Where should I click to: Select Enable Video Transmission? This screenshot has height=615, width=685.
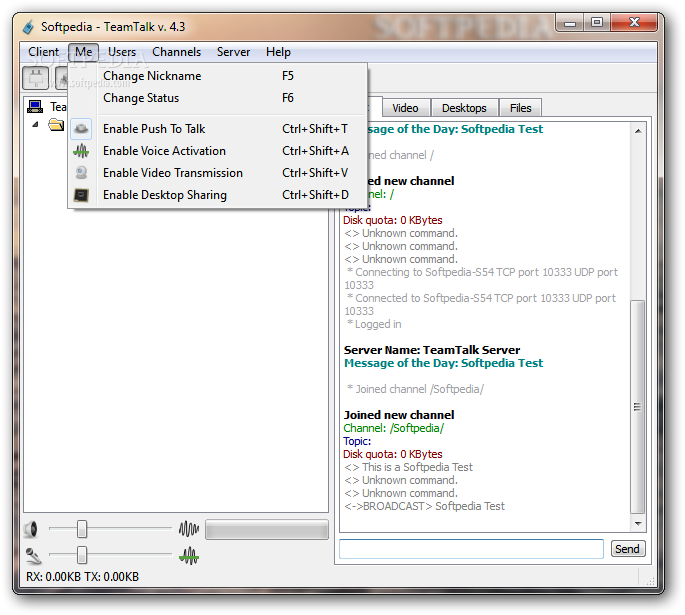(217, 173)
